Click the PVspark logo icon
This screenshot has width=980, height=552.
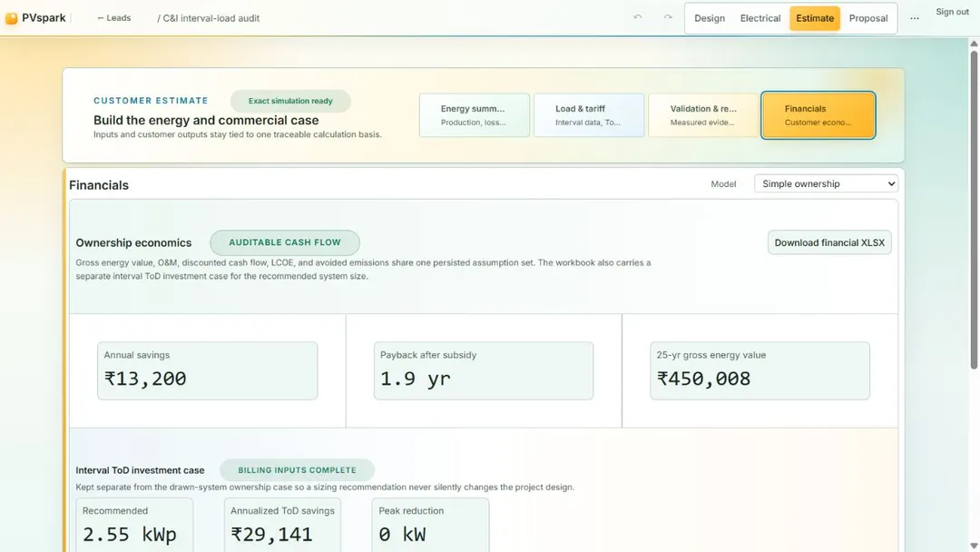point(11,18)
